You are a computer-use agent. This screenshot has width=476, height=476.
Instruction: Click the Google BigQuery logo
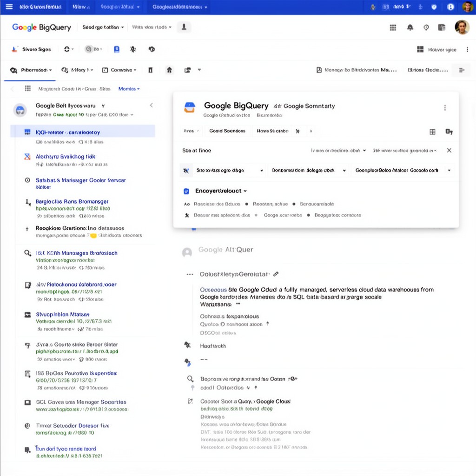pos(41,27)
